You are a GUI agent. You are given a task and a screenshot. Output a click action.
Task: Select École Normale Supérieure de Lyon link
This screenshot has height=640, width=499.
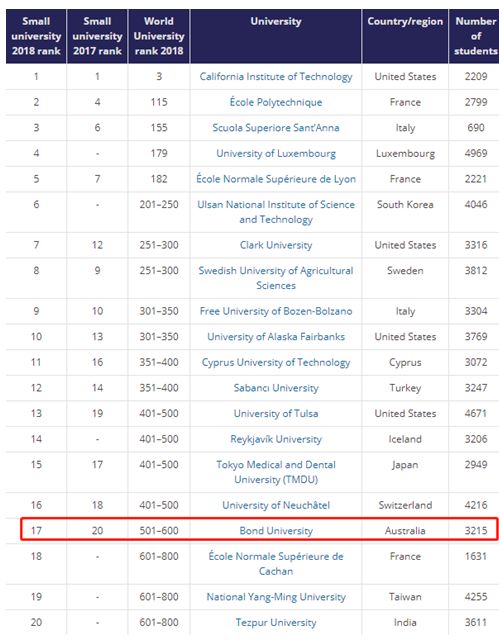coord(276,179)
